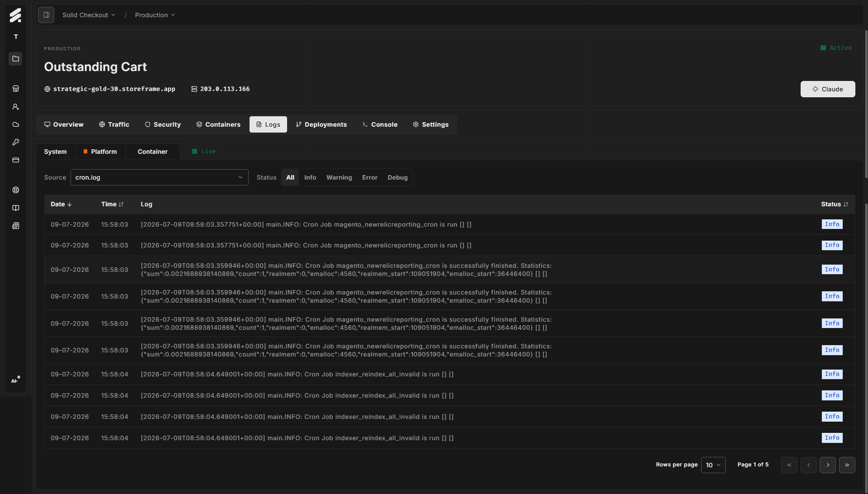Viewport: 868px width, 494px height.
Task: Switch to the Traffic tab
Action: [114, 124]
